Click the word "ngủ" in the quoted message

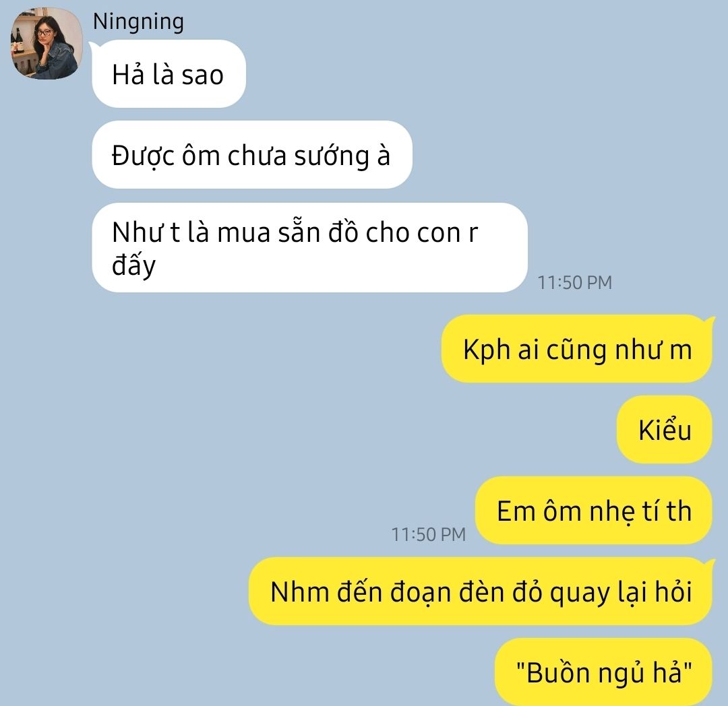point(621,673)
